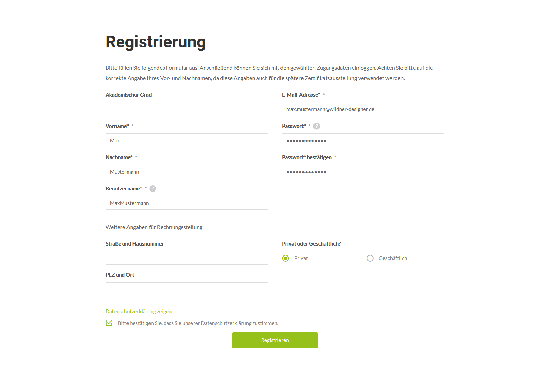Image resolution: width=550 pixels, height=392 pixels.
Task: Uncheck the Datenschutzerklärung consent checkbox
Action: click(109, 323)
